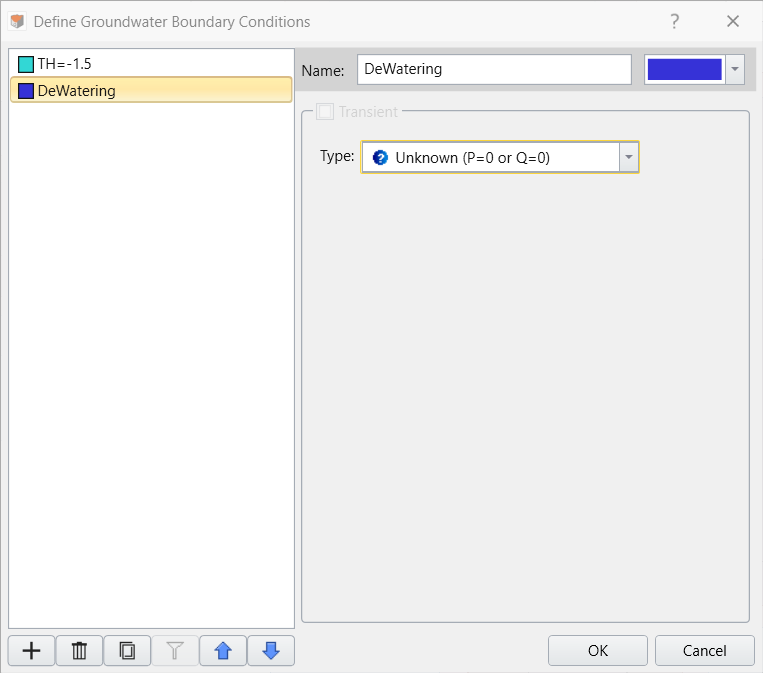763x673 pixels.
Task: Click the 'Type:' label
Action: click(337, 156)
